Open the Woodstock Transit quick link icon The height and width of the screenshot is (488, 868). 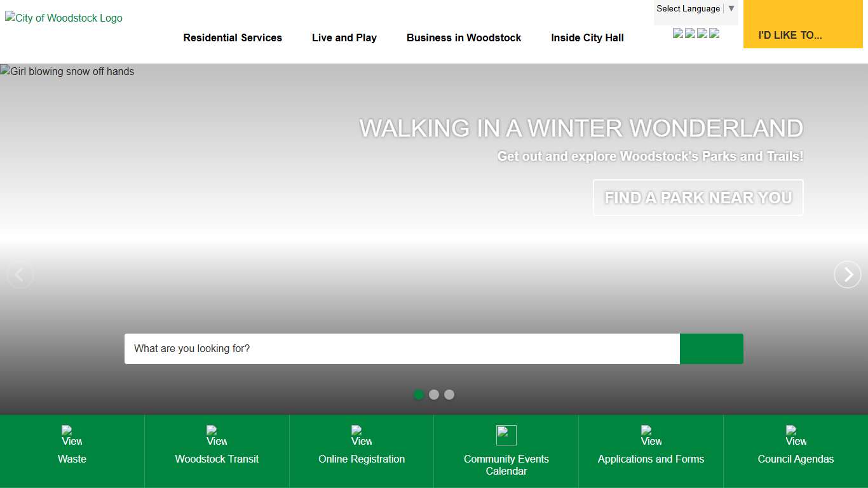coord(217,436)
